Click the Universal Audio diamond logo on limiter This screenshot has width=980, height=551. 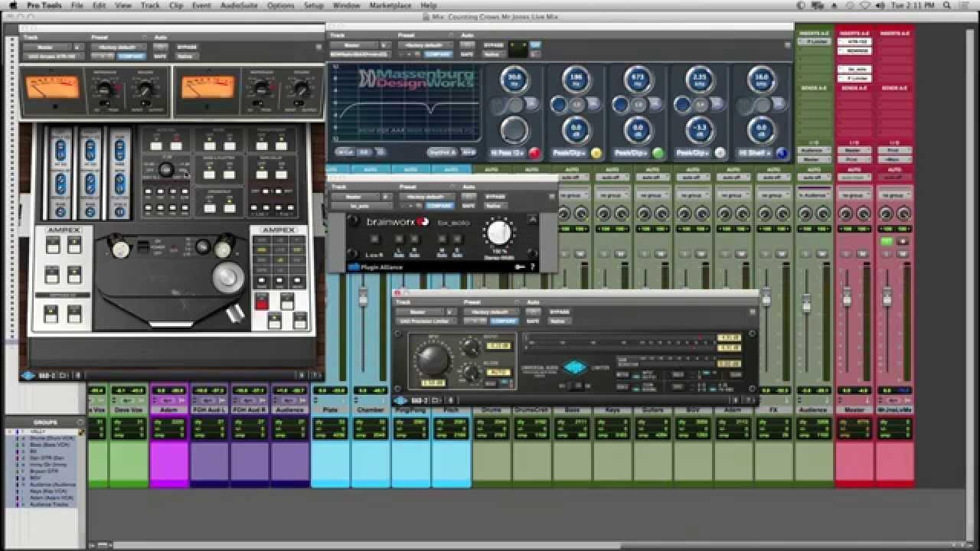(575, 367)
